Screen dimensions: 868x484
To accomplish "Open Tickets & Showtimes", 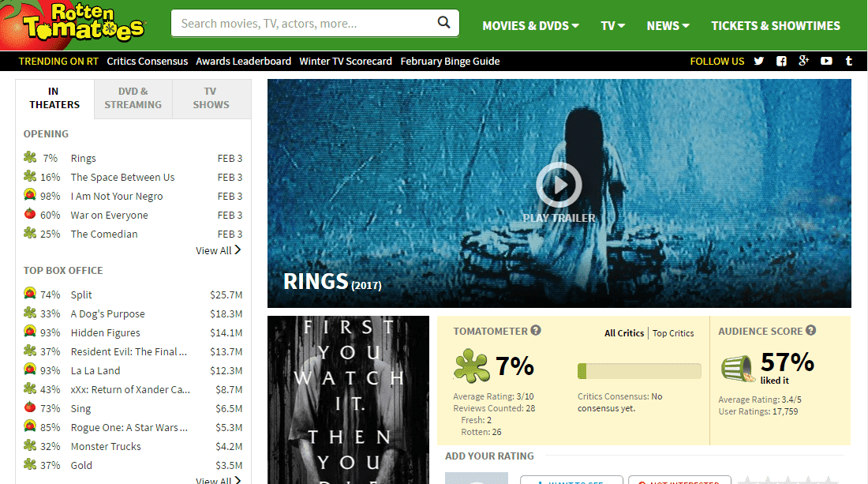I will pyautogui.click(x=776, y=25).
